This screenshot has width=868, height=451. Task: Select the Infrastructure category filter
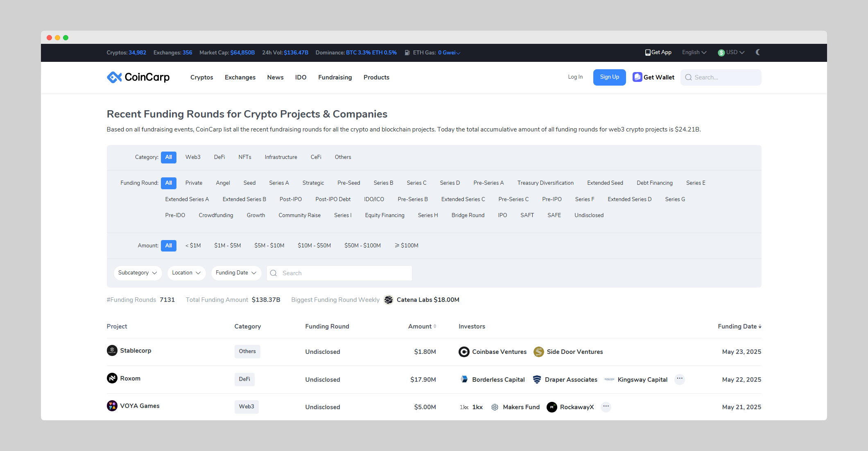point(281,157)
